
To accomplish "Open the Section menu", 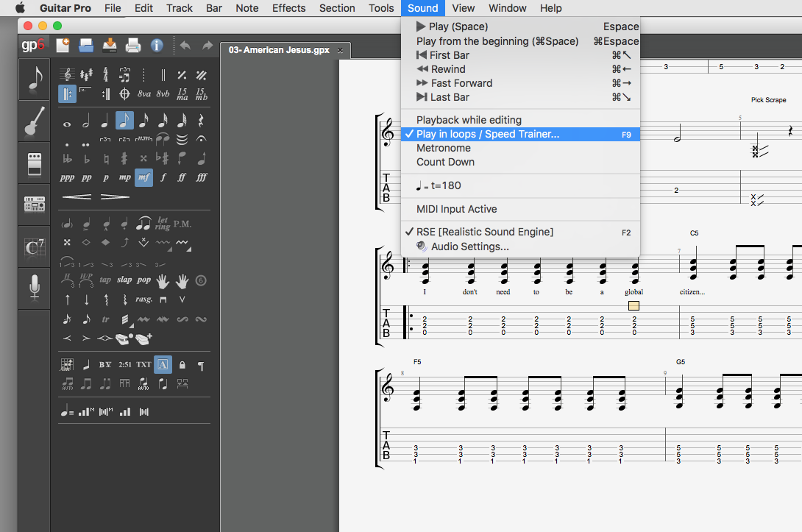I will (x=337, y=8).
